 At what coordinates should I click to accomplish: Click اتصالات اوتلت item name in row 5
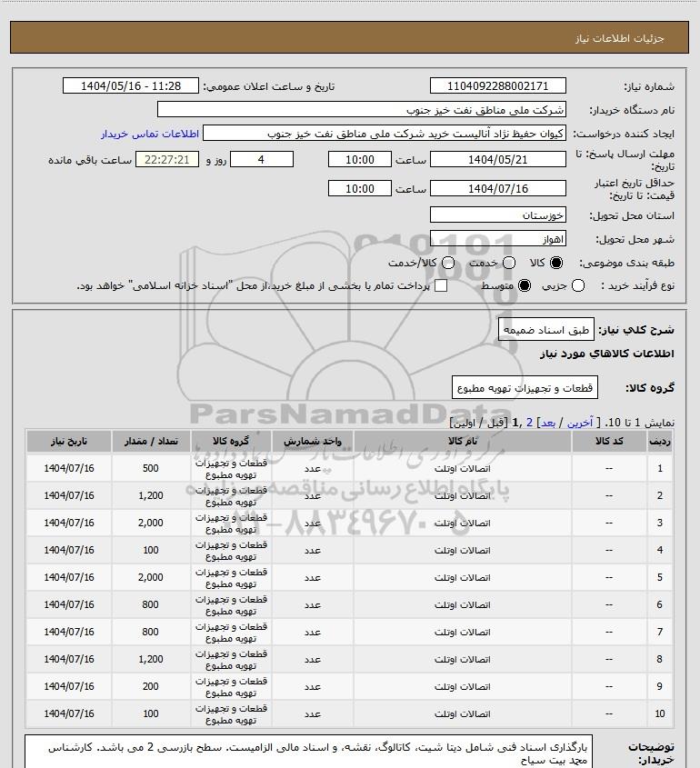[462, 578]
